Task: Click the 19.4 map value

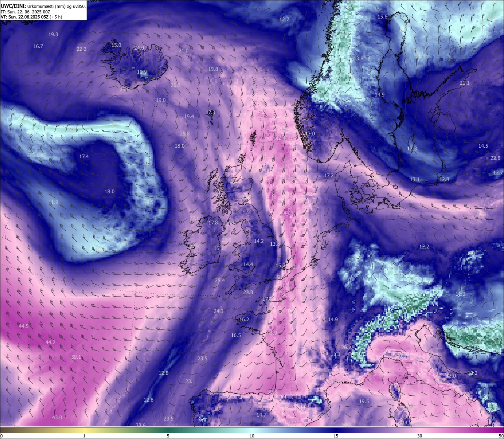Action: click(x=189, y=117)
